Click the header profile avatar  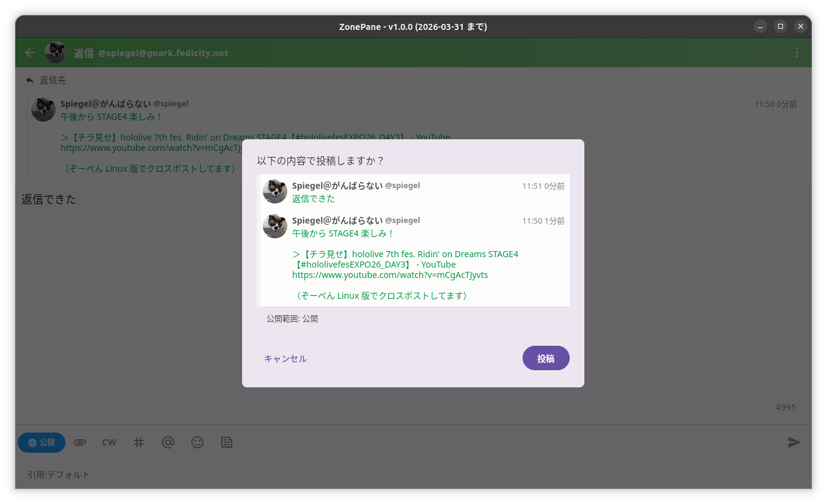tap(56, 53)
